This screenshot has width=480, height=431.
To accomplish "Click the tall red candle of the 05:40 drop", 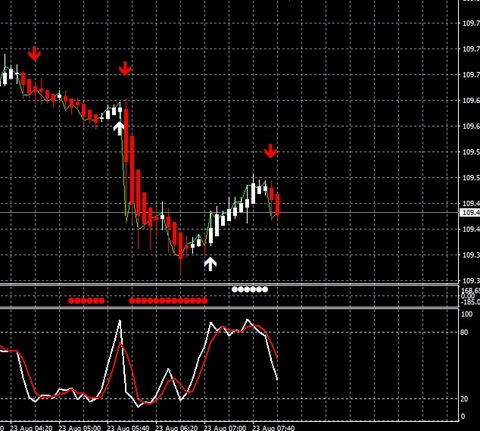I will coord(126,135).
